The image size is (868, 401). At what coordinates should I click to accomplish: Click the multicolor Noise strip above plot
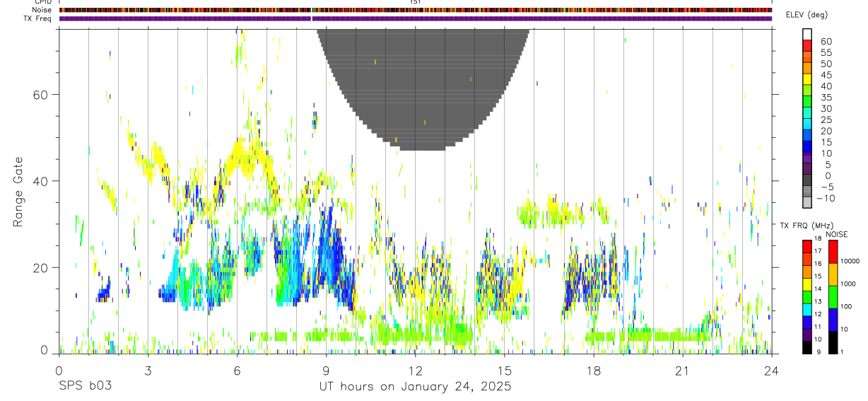pyautogui.click(x=416, y=10)
